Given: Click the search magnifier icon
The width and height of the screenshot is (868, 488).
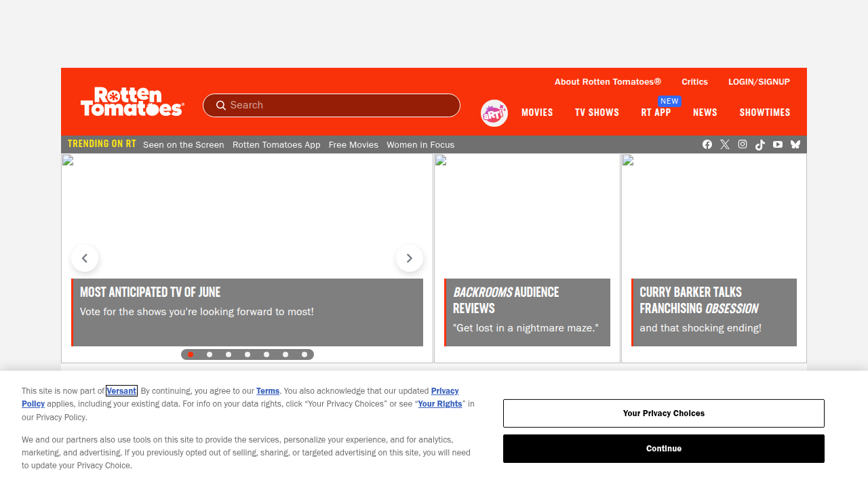Looking at the screenshot, I should 221,105.
